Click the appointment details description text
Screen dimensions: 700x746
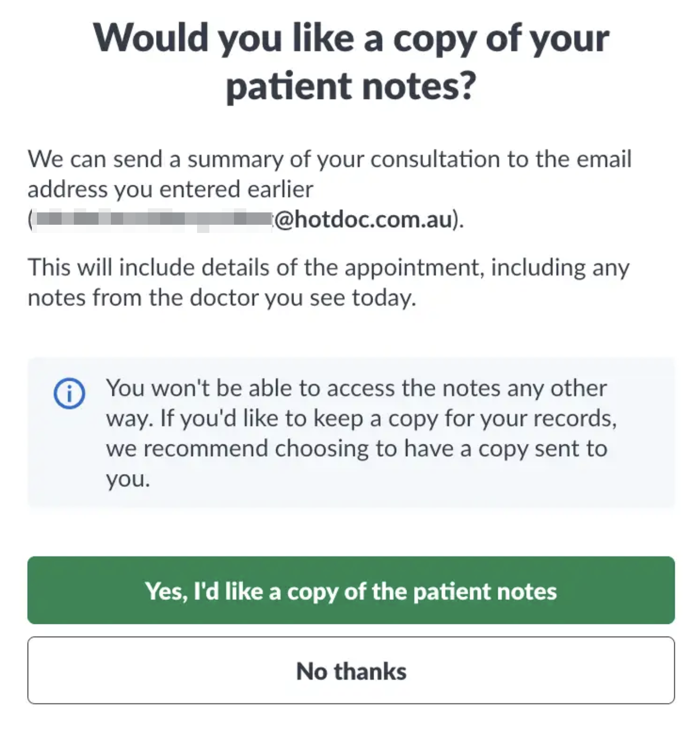(328, 281)
